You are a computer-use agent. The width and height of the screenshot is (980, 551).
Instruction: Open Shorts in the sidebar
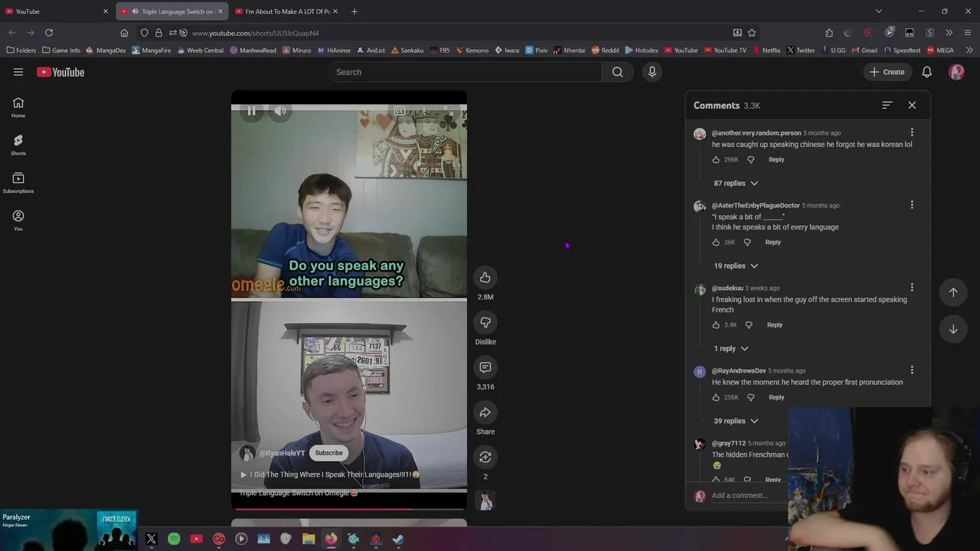tap(18, 145)
